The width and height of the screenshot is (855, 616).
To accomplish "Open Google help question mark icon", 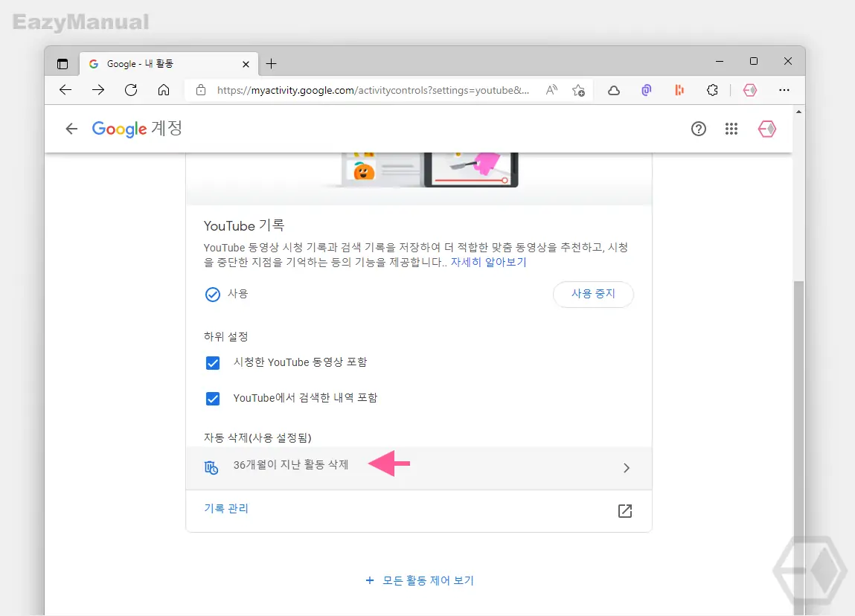I will pyautogui.click(x=699, y=129).
